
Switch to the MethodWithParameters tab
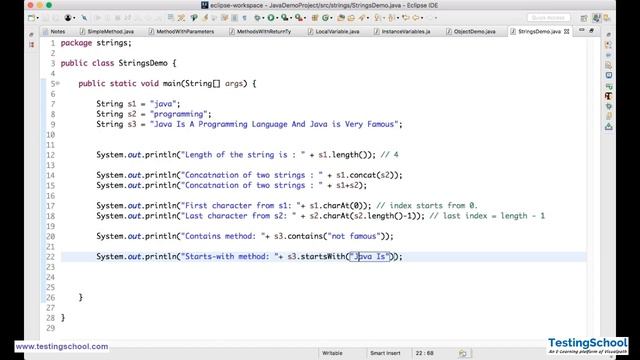tap(181, 31)
